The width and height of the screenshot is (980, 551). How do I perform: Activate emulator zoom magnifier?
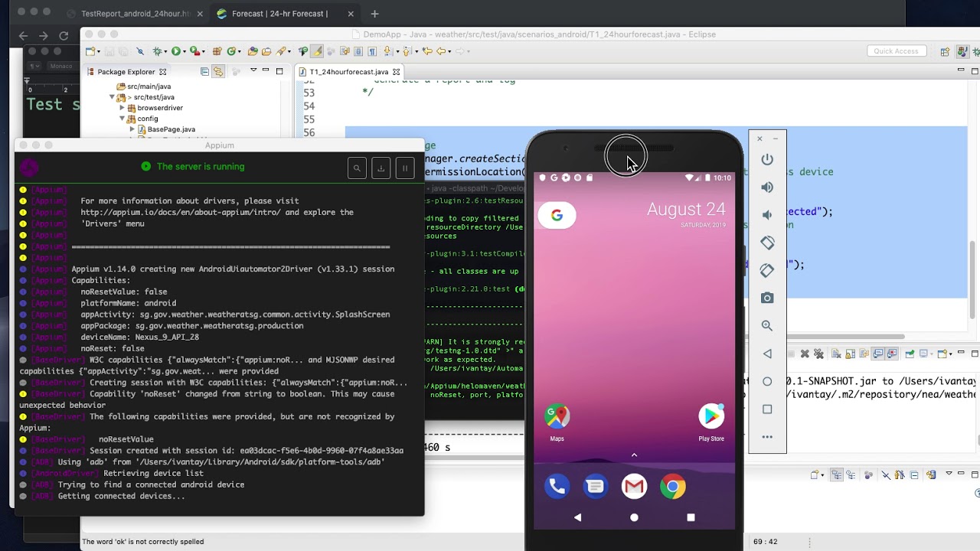click(767, 326)
